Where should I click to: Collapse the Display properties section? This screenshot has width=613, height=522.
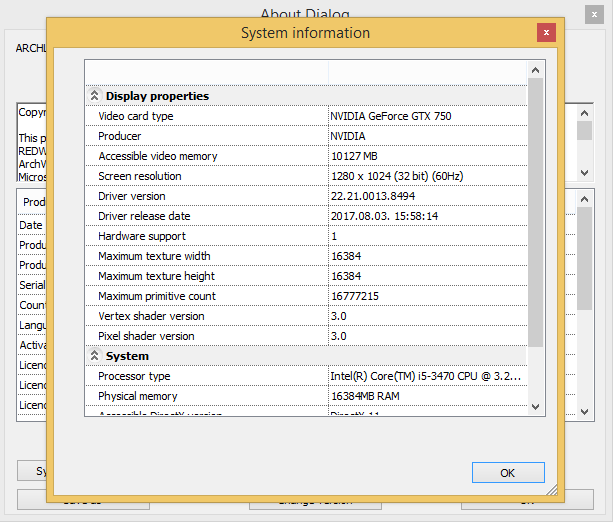pyautogui.click(x=94, y=95)
